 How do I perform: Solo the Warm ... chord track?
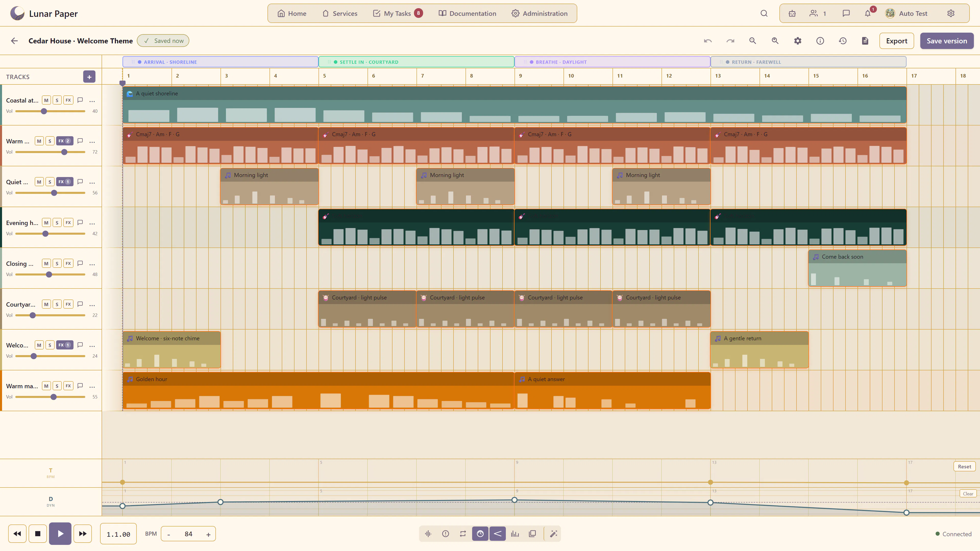(50, 141)
